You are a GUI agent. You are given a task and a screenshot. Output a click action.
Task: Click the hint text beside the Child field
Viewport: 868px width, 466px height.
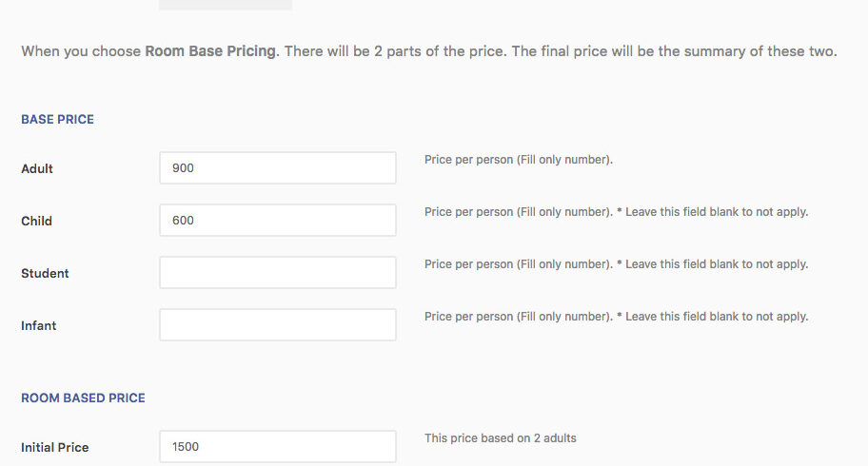click(616, 212)
